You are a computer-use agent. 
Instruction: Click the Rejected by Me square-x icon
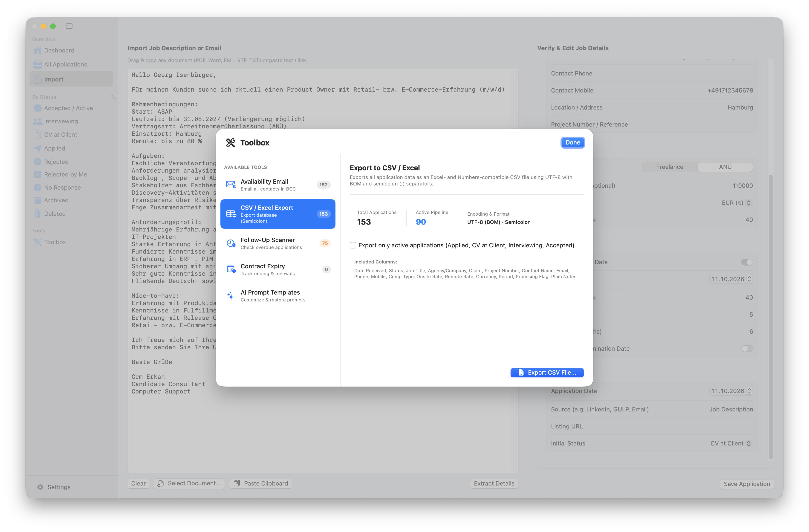pyautogui.click(x=38, y=174)
